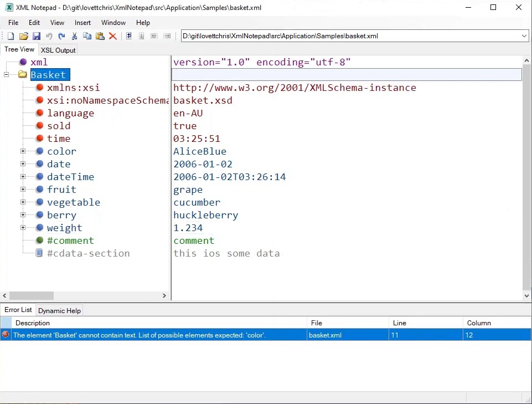Switch to the XSL Output tab
The image size is (532, 404).
pyautogui.click(x=58, y=50)
